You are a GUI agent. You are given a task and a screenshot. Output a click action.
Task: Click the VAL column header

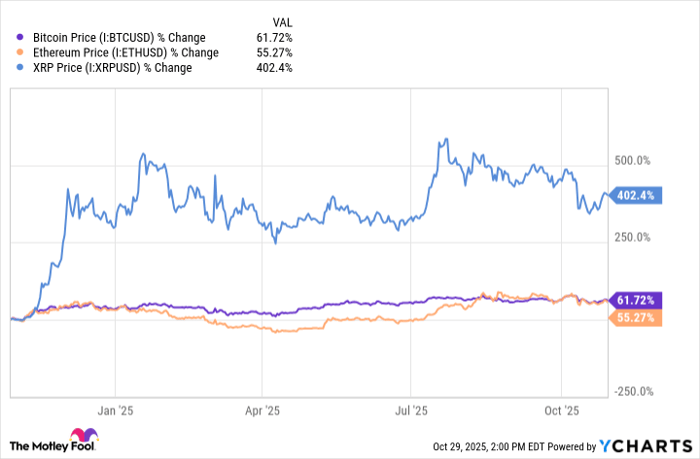click(283, 21)
